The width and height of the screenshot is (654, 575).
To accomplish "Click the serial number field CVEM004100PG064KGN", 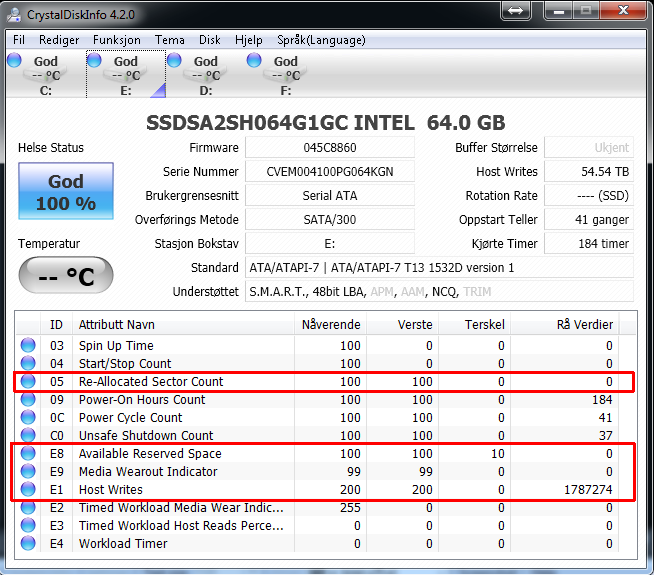I will click(330, 172).
